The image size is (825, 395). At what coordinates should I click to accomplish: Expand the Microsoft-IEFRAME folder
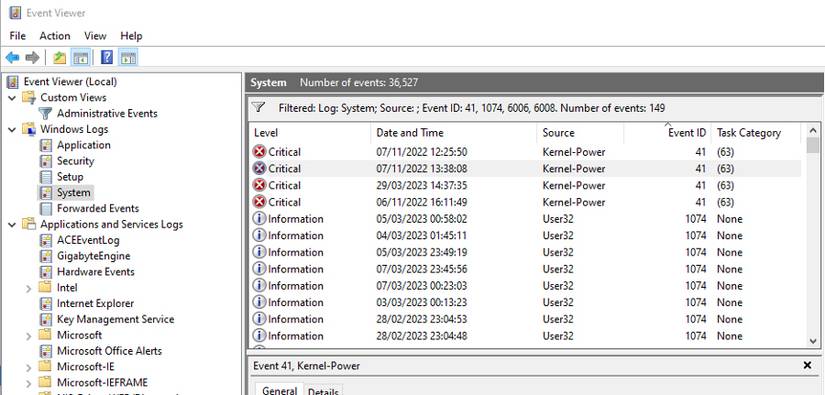coord(29,383)
